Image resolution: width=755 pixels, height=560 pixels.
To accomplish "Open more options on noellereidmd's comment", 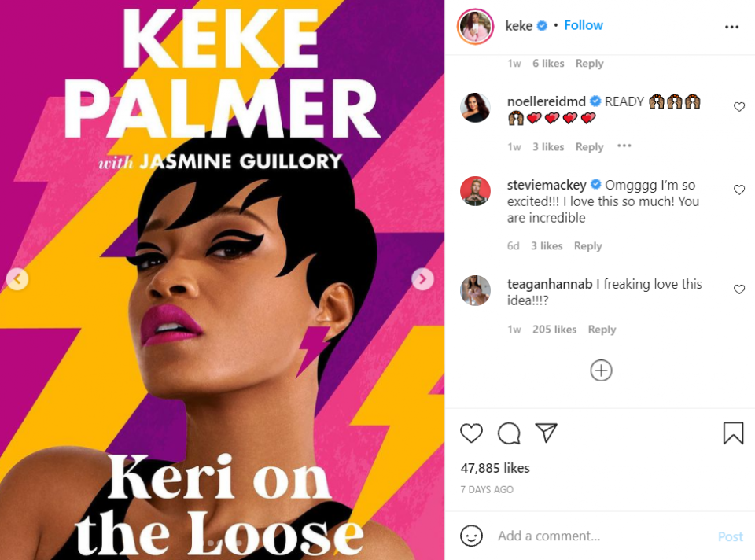I will 624,146.
